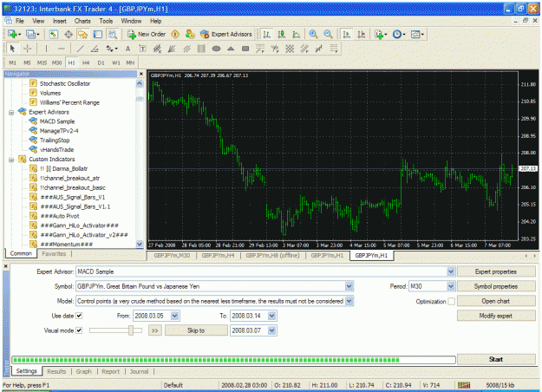Switch chart period to H4
The image size is (542, 392).
coord(86,62)
